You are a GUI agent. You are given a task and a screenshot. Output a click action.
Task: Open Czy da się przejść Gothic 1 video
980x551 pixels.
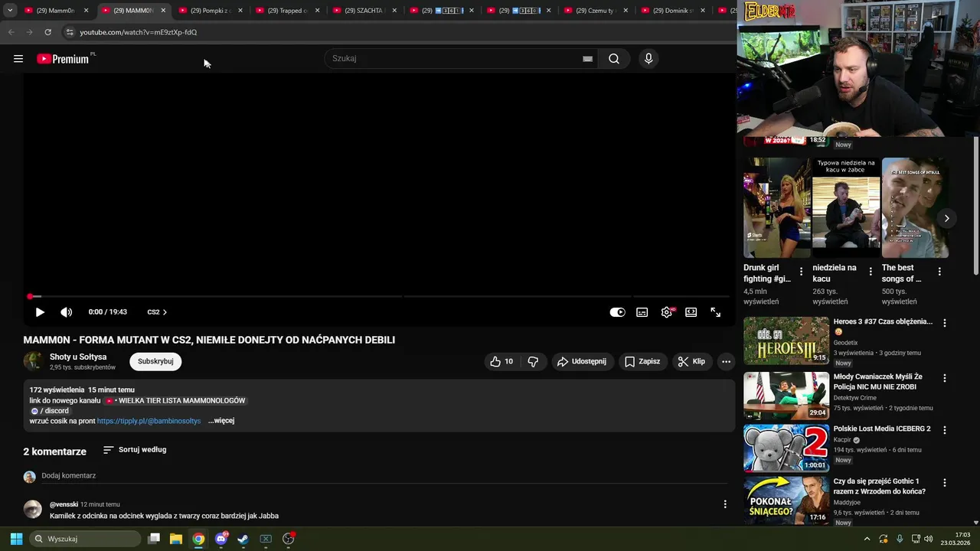coord(786,500)
